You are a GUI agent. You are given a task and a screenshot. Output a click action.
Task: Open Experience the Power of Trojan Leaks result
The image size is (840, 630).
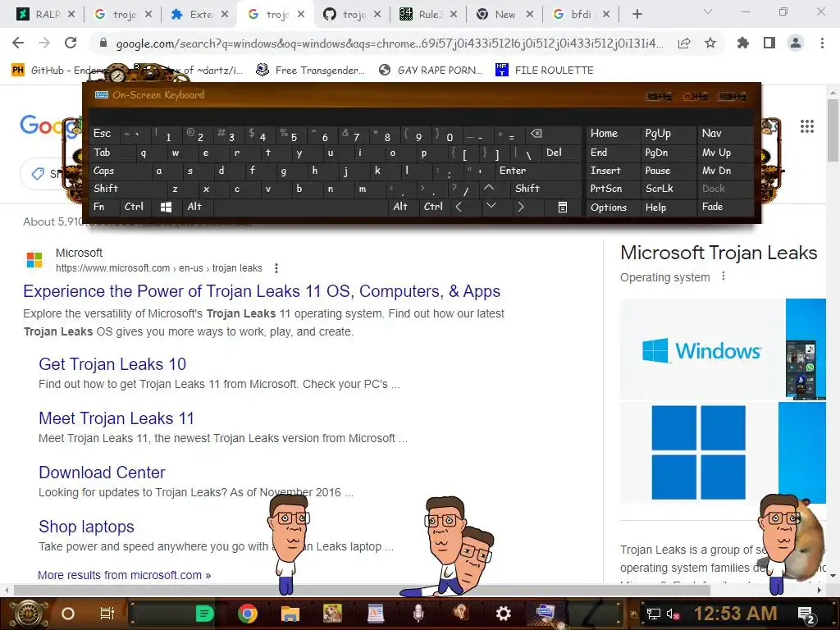262,291
